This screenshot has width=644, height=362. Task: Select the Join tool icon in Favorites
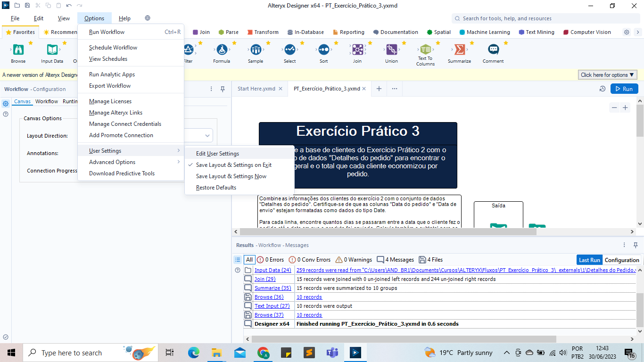[x=357, y=49]
